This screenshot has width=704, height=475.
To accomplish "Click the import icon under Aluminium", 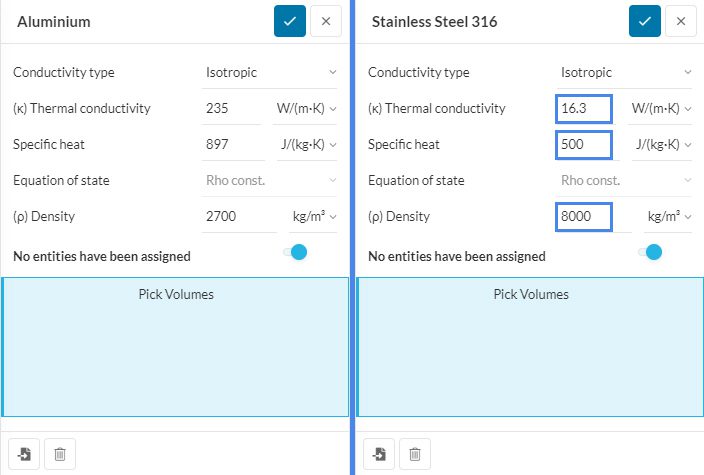I will [24, 454].
